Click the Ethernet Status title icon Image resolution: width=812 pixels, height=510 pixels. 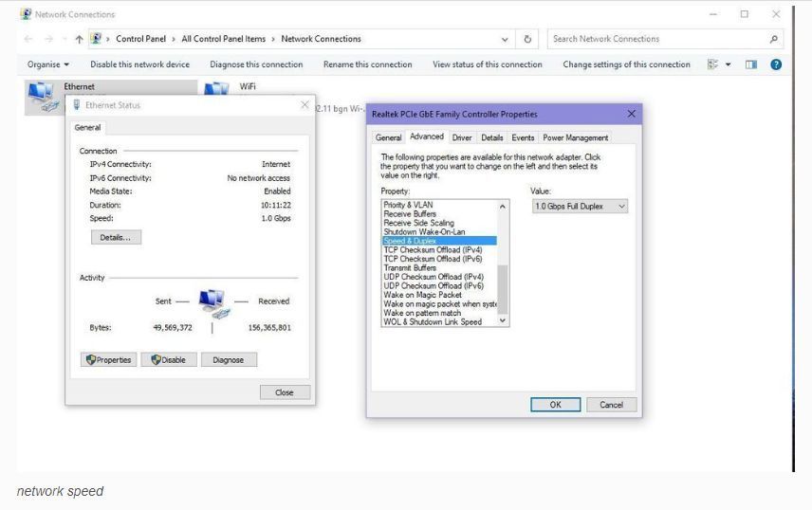[x=77, y=105]
